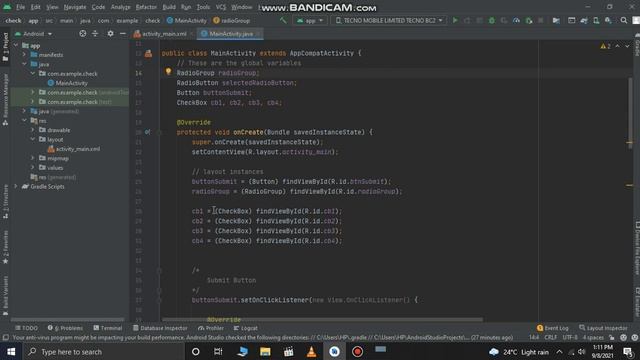Switch to the activity_main.xml editor tab
The height and width of the screenshot is (360, 640).
pyautogui.click(x=164, y=34)
